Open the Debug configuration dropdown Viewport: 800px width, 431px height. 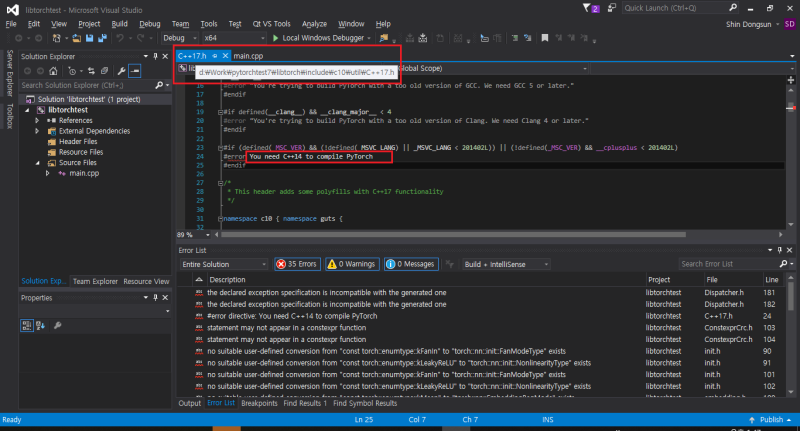point(180,38)
